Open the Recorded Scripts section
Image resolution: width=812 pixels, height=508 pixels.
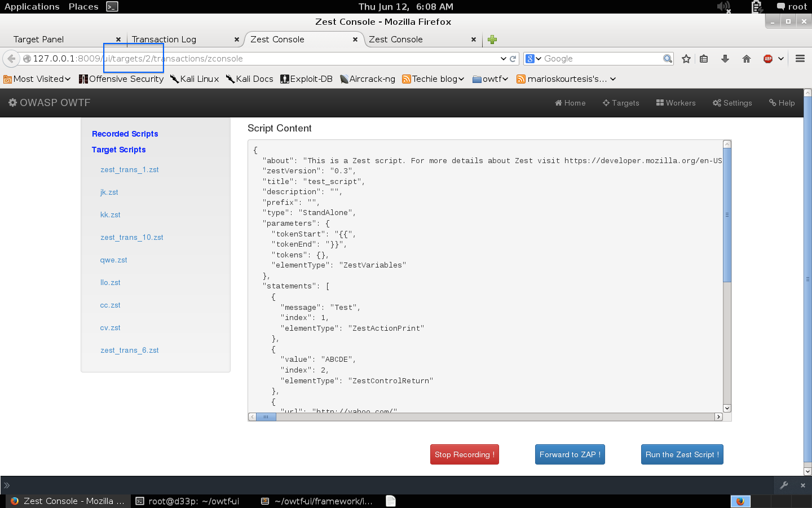pyautogui.click(x=125, y=134)
